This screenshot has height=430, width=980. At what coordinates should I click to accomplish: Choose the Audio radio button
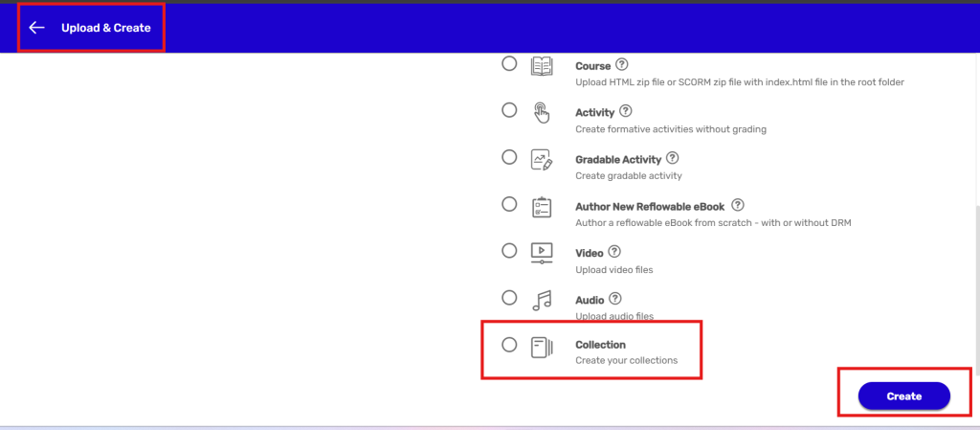coord(509,297)
